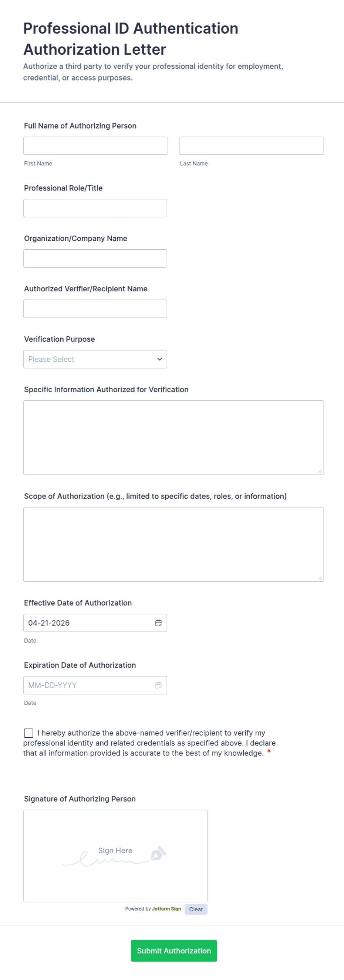Click the Organization/Company Name input
The height and width of the screenshot is (980, 344).
[x=95, y=258]
